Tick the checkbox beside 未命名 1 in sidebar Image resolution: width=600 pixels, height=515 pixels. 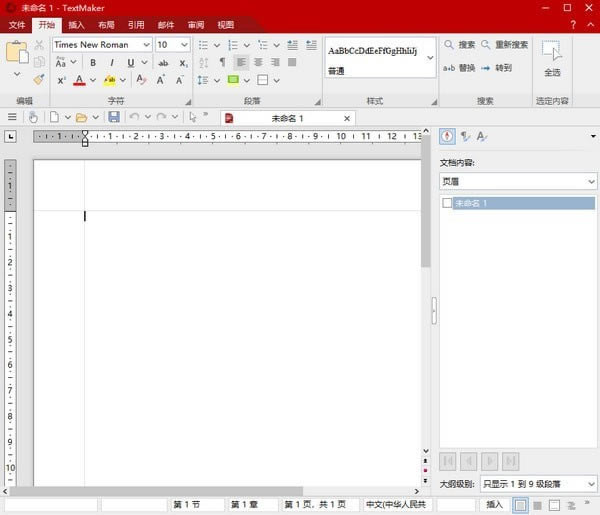(x=447, y=203)
